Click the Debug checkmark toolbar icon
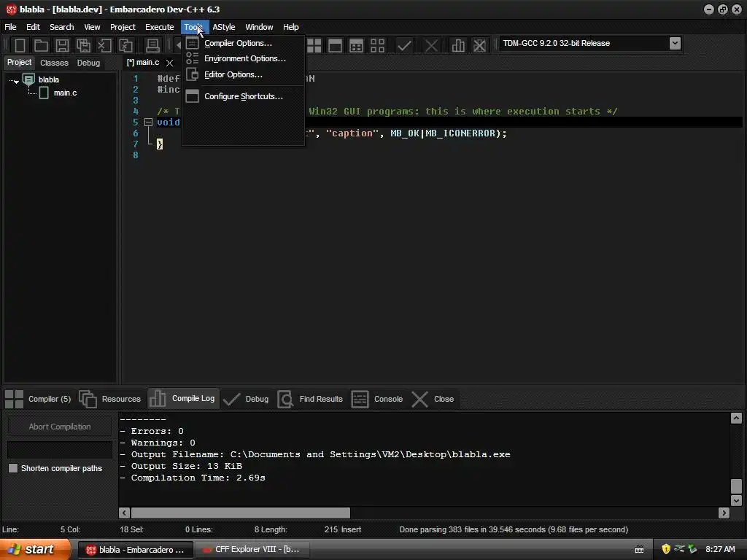Viewport: 747px width, 560px height. tap(404, 46)
